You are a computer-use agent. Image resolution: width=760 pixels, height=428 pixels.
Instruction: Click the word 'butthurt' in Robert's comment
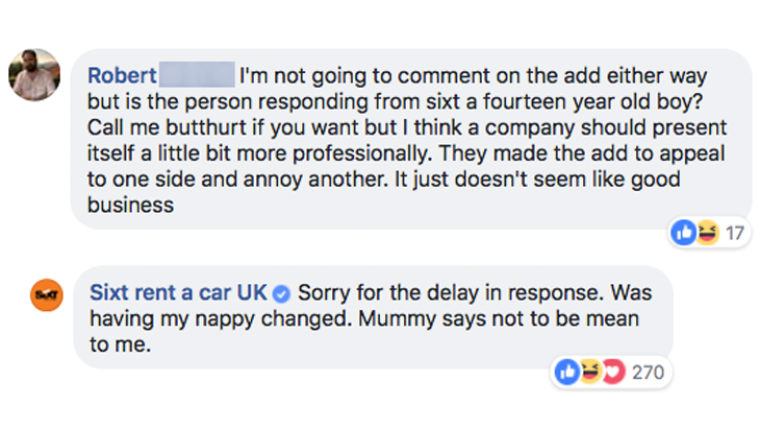206,127
